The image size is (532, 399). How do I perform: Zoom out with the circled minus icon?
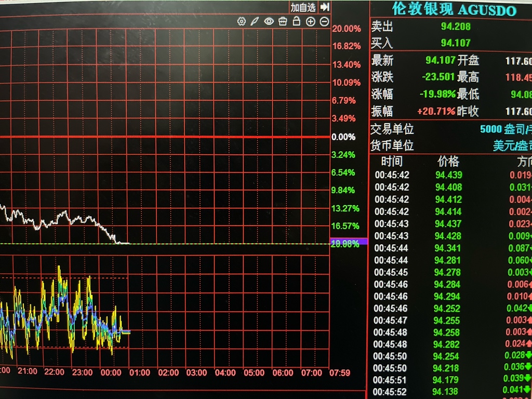pos(324,22)
